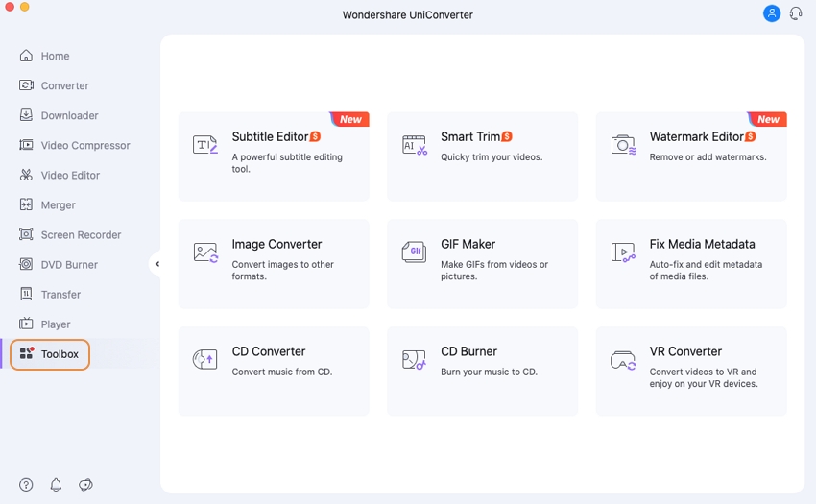Screen dimensions: 816x504
Task: Open the Converter sidebar tab
Action: coord(64,85)
